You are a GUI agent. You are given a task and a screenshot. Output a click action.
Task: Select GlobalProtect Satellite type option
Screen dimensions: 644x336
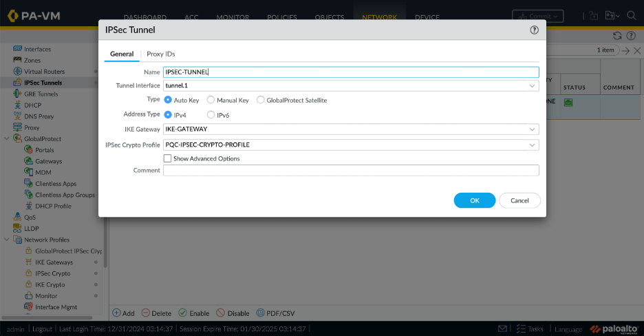(x=261, y=100)
